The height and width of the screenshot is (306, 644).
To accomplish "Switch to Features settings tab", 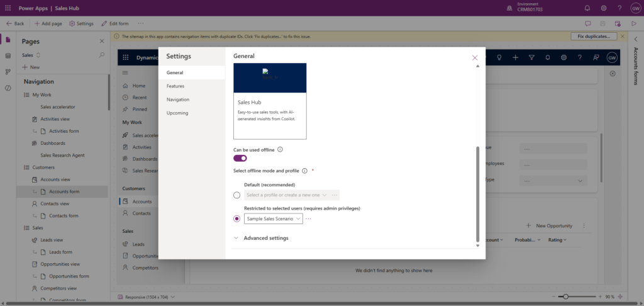I will pyautogui.click(x=175, y=86).
